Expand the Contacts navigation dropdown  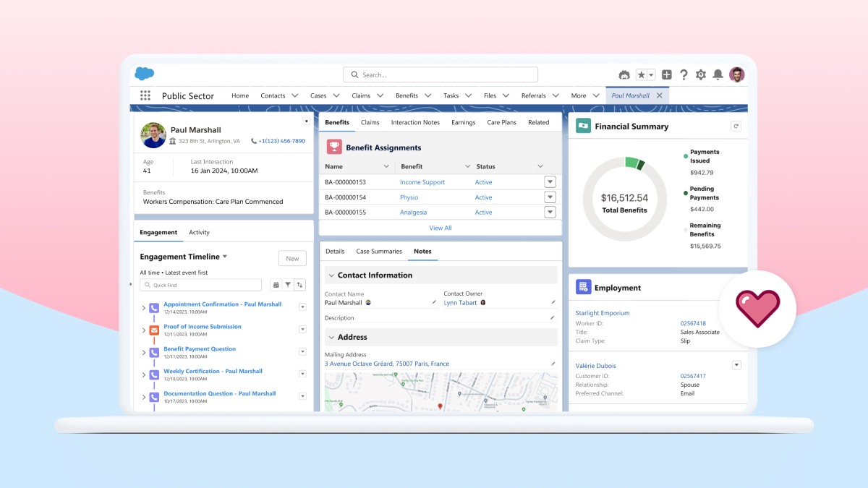tap(296, 95)
